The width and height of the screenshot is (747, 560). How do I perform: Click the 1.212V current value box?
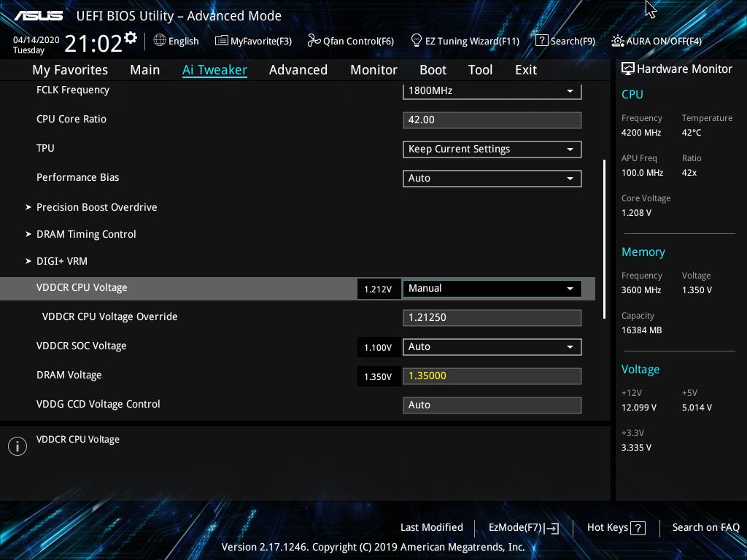pyautogui.click(x=379, y=289)
